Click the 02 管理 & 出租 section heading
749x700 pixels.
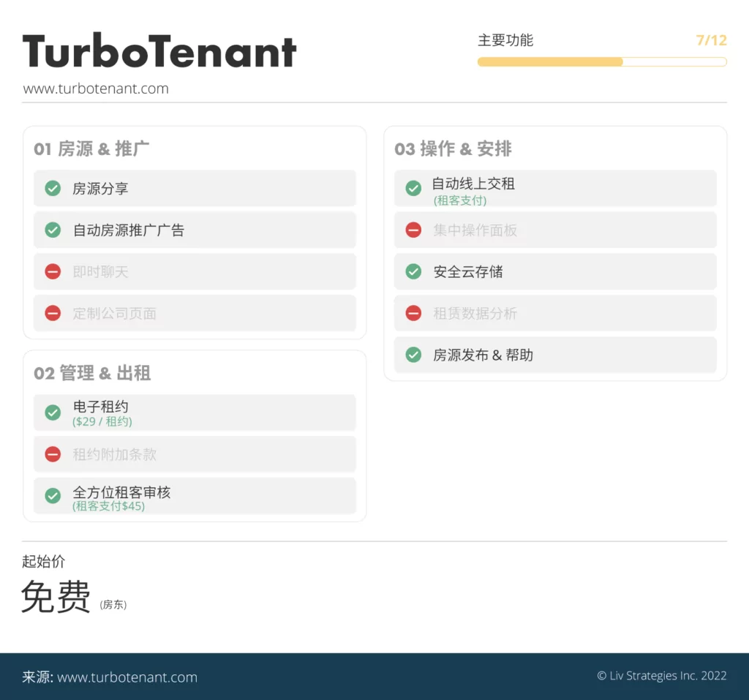tap(92, 374)
